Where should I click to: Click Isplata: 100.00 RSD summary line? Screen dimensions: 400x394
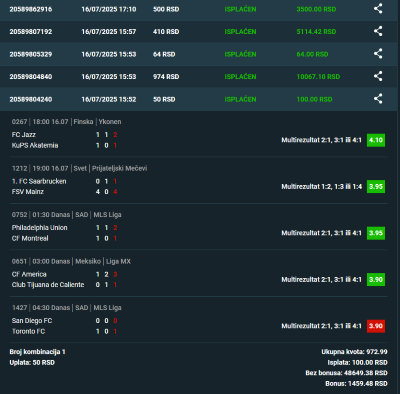(357, 362)
